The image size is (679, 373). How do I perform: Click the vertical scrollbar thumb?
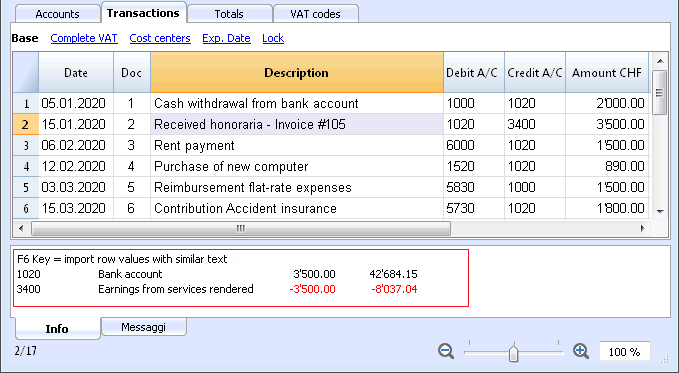tap(660, 93)
